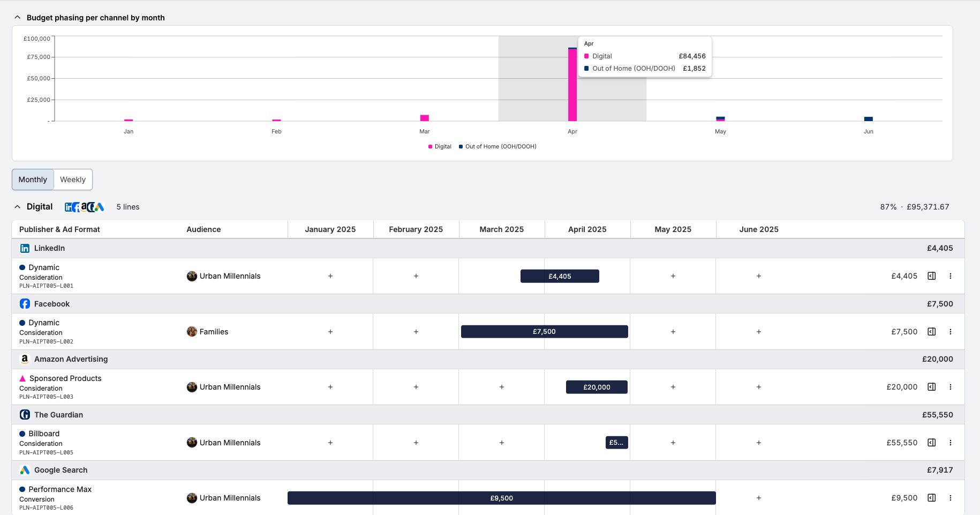Click the LinkedIn publisher icon
This screenshot has height=515, width=980.
tap(25, 248)
